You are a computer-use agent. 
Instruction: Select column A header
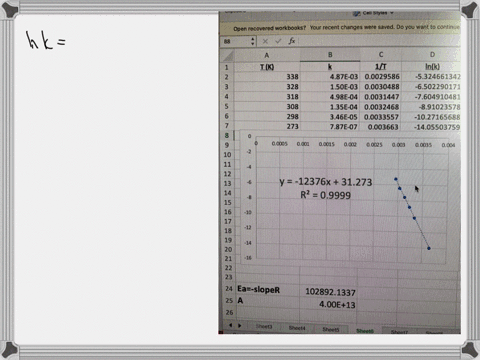(267, 55)
